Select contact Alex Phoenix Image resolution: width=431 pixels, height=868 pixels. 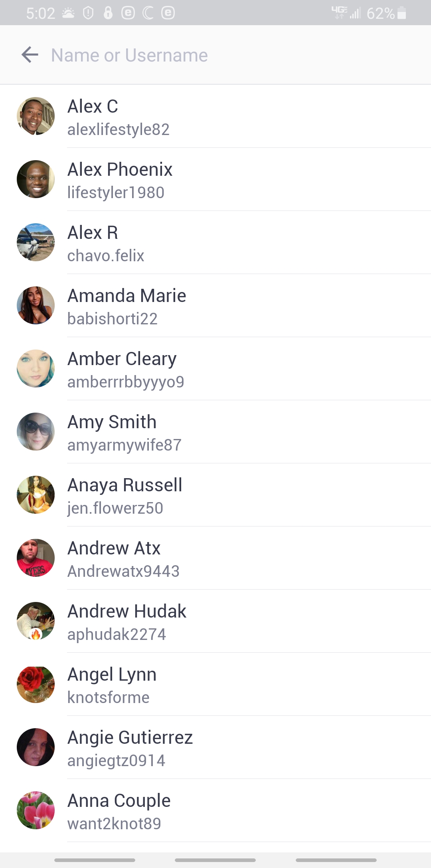coord(215,179)
